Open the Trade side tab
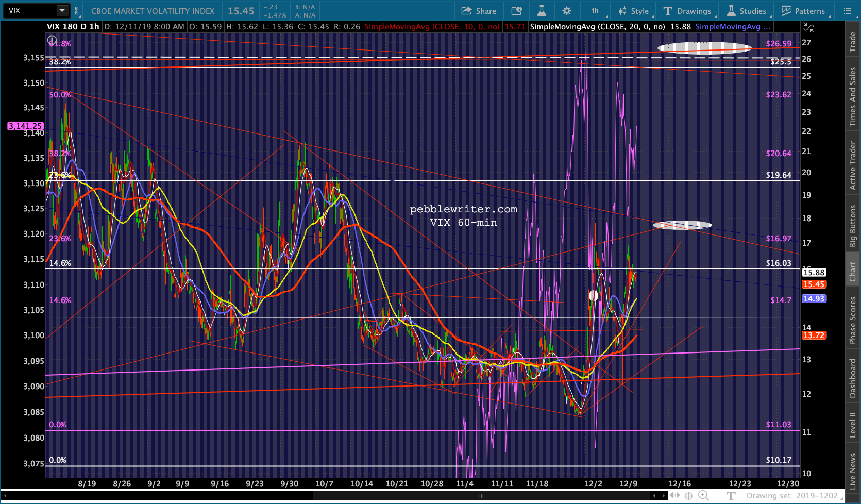Image resolution: width=861 pixels, height=504 pixels. [853, 42]
